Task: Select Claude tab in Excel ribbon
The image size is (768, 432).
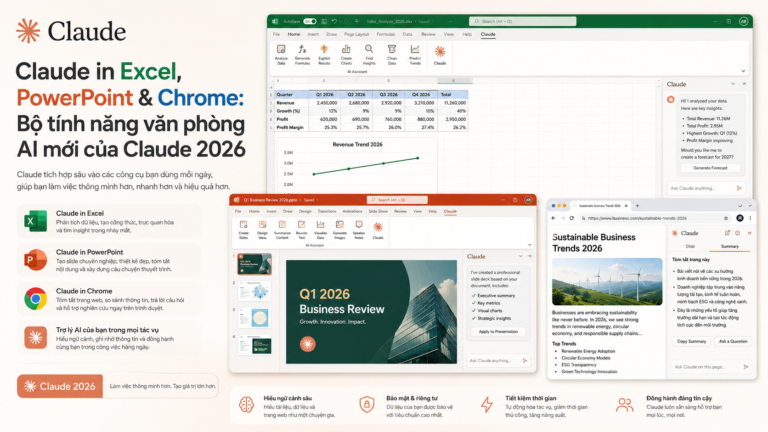Action: click(488, 34)
